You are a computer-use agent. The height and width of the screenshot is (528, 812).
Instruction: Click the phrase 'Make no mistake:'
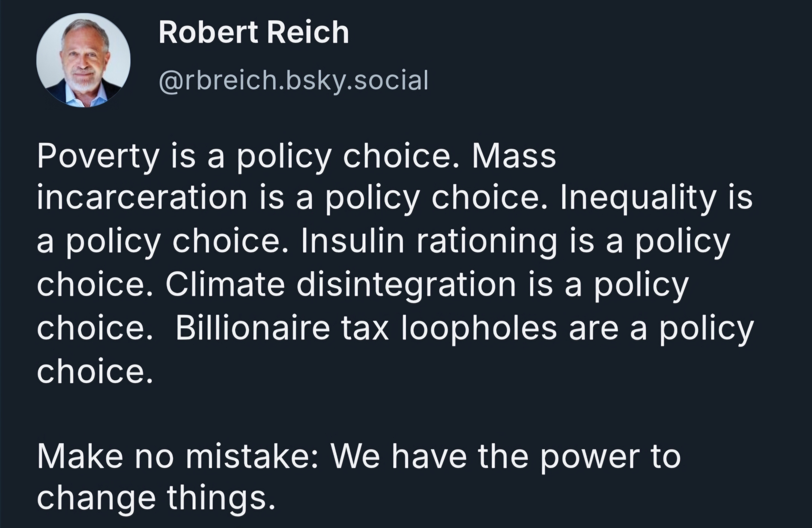178,457
